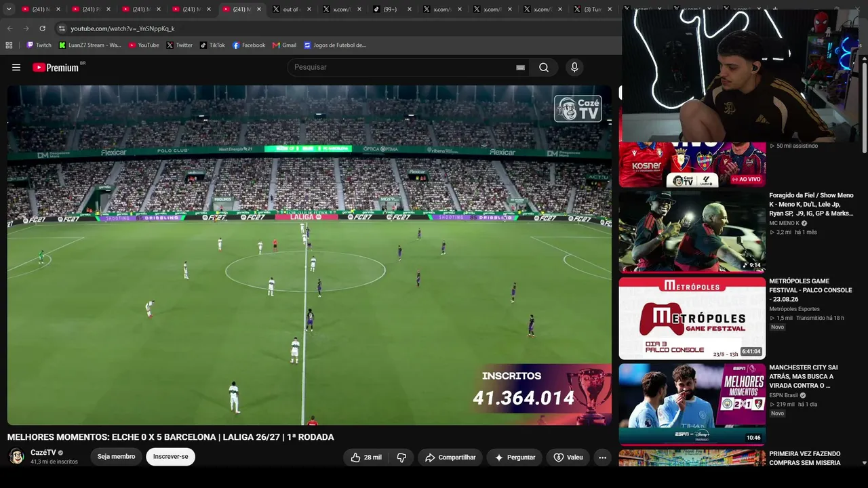Open the apps grid in bookmarks bar
Viewport: 868px width, 488px height.
point(9,45)
